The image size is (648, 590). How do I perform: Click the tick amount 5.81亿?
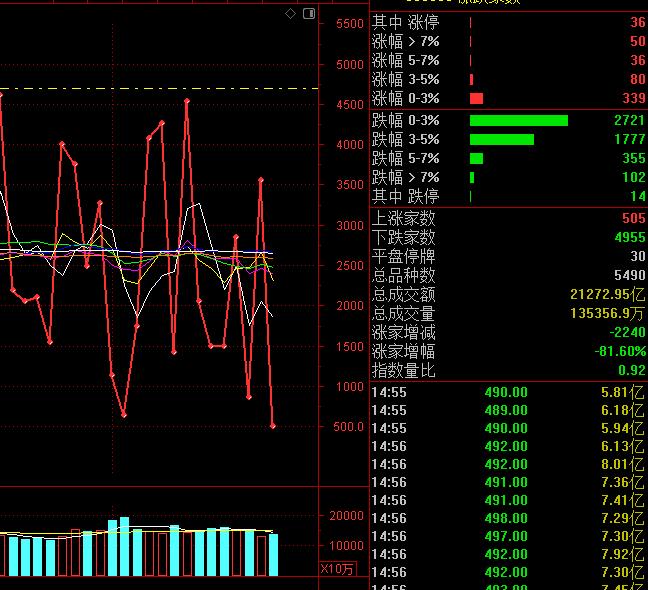pos(623,392)
